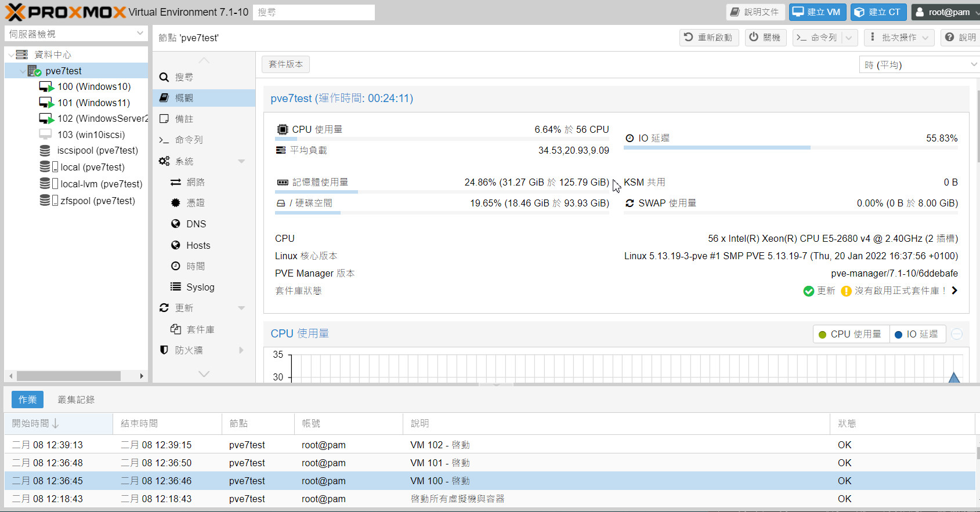Image resolution: width=980 pixels, height=512 pixels.
Task: Switch to the cluster log (叢集記錄) tab
Action: coord(76,400)
